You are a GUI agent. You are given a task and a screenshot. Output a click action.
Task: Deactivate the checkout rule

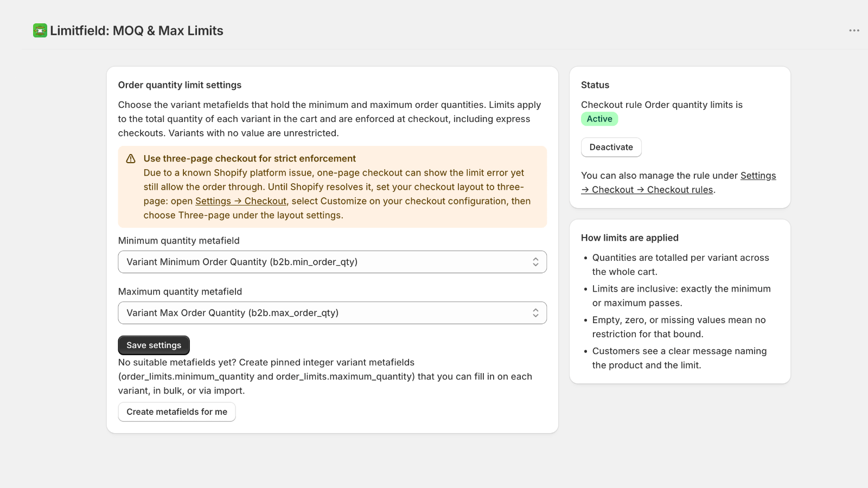coord(611,147)
